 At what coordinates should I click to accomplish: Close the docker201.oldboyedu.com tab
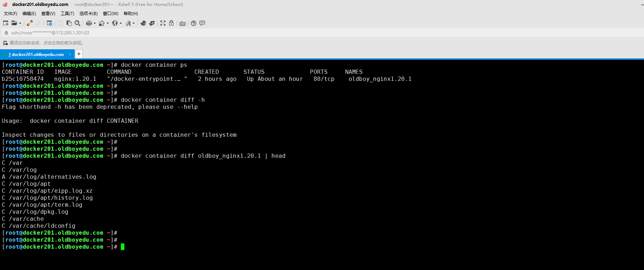point(70,55)
